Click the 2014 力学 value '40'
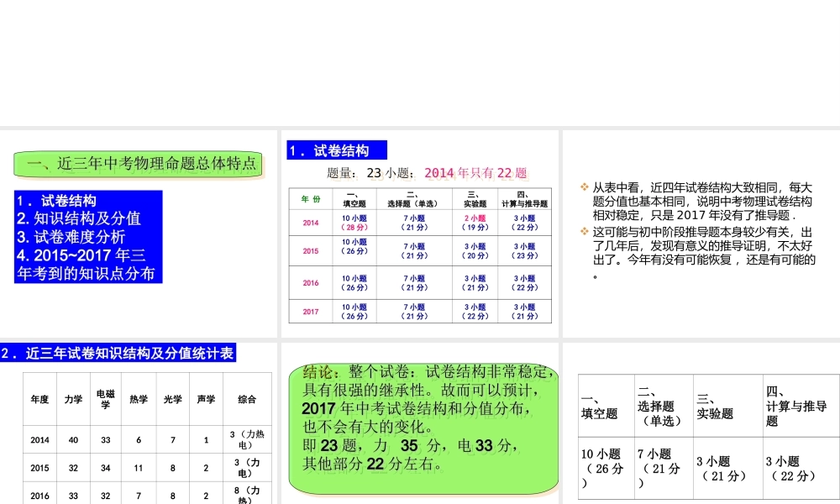The image size is (840, 504). 73,439
